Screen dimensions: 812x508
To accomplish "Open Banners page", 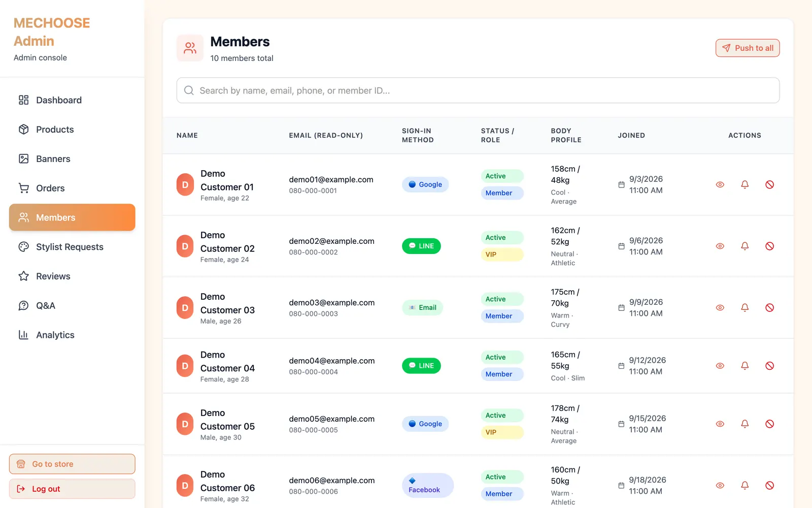I will (72, 159).
